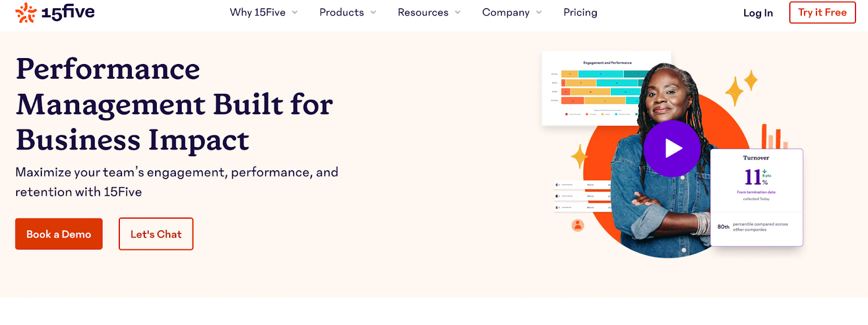The image size is (868, 325).
Task: Expand the Company dropdown chevron
Action: pyautogui.click(x=539, y=12)
